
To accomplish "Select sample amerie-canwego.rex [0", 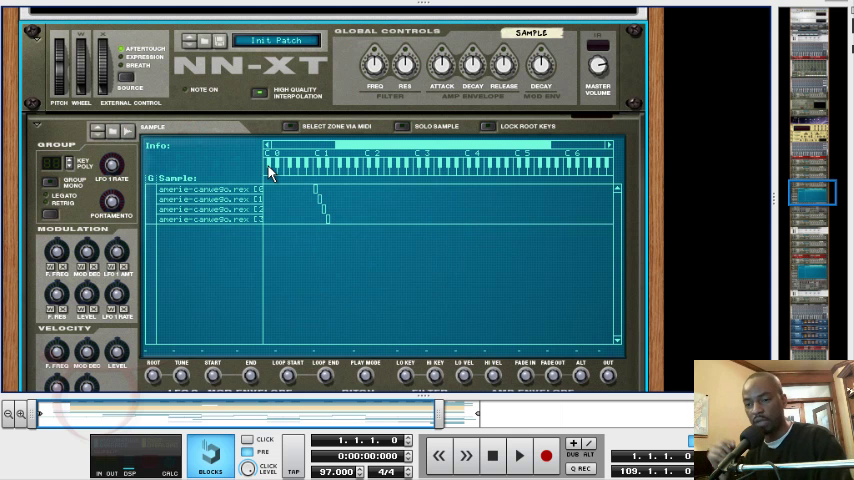I will pyautogui.click(x=210, y=189).
